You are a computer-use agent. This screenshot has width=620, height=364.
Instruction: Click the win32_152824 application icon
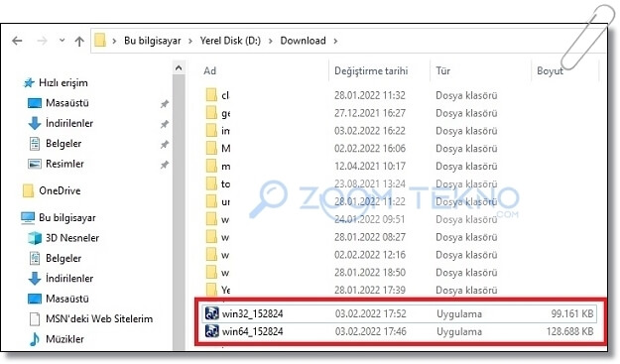click(x=212, y=313)
